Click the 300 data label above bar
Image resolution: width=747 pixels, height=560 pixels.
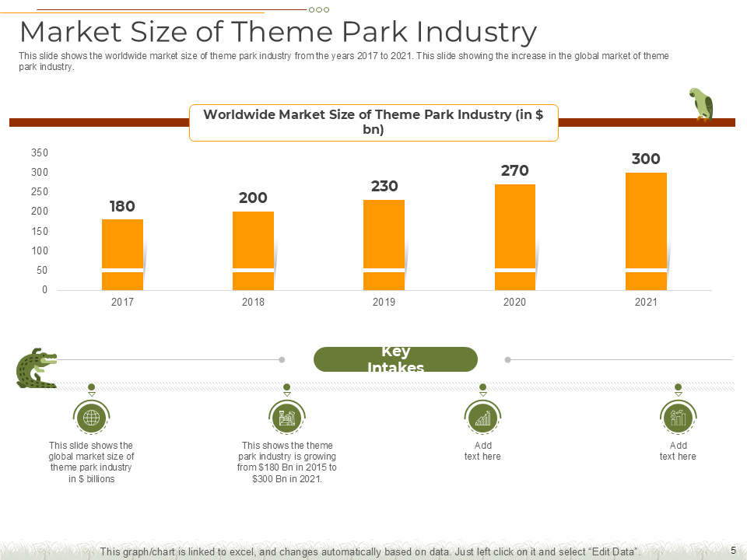(x=646, y=159)
